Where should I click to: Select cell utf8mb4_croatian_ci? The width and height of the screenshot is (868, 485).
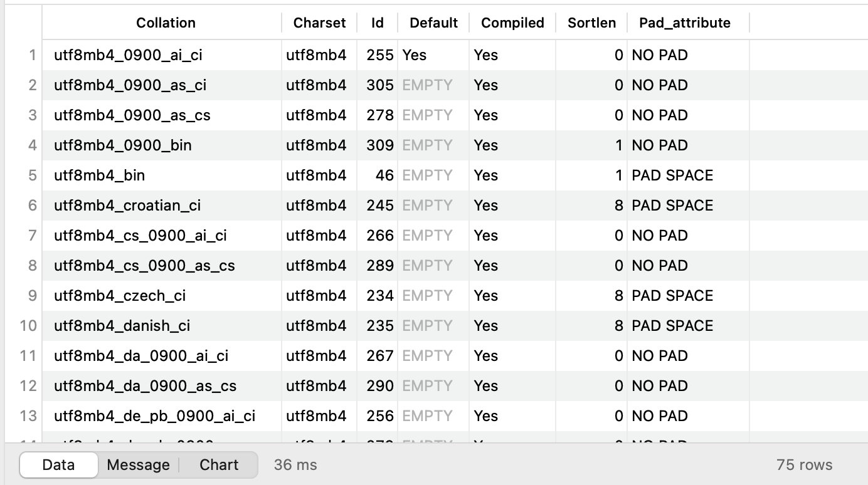pos(127,206)
